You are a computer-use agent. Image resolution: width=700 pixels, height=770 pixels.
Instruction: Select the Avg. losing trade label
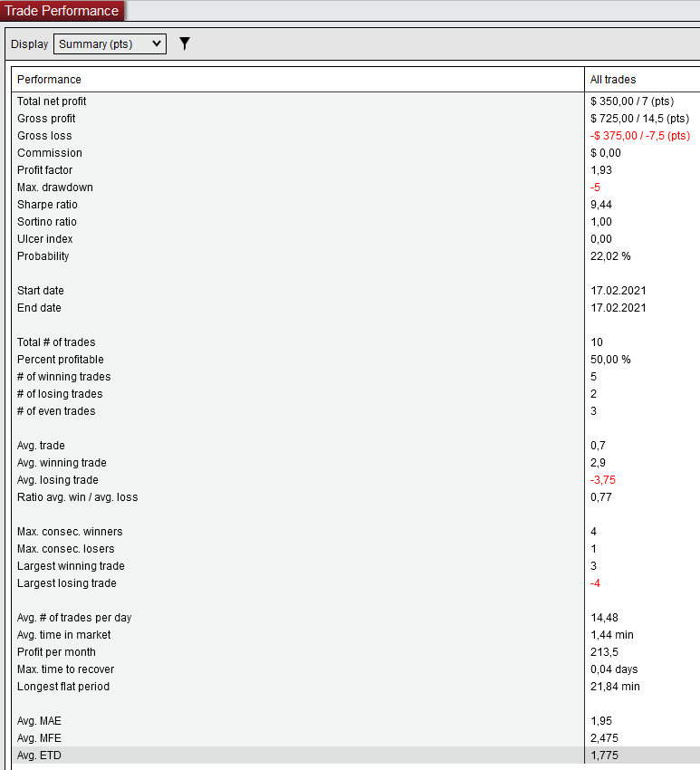click(x=57, y=480)
